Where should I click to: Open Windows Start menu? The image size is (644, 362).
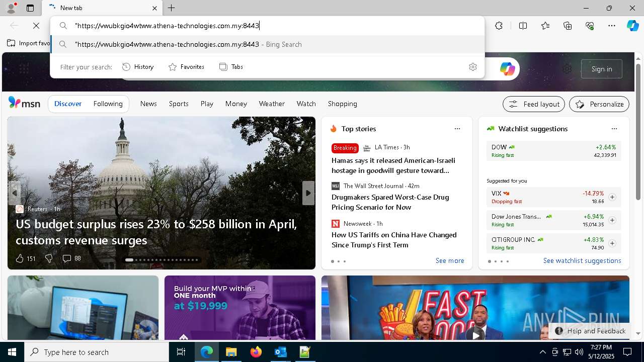click(x=12, y=352)
